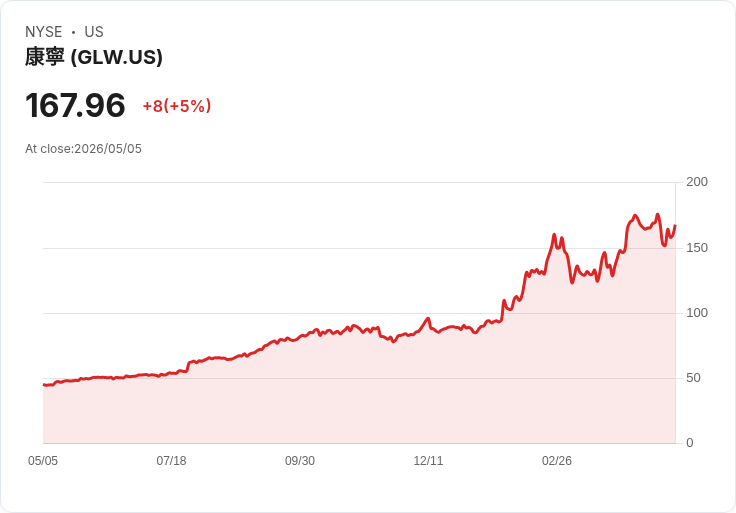736x513 pixels.
Task: Click the At close:2026/05/05 timestamp
Action: point(84,149)
